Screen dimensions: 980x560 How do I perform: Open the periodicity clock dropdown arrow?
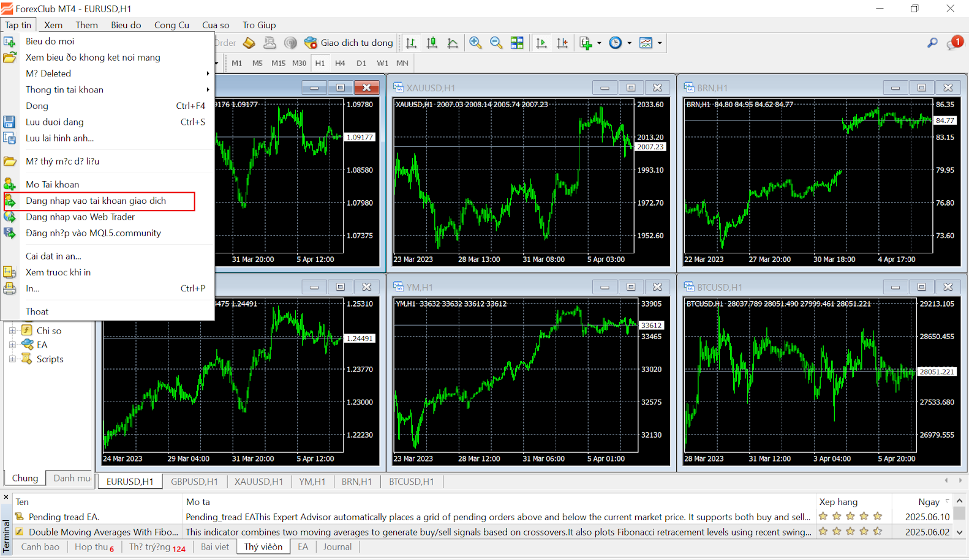coord(629,43)
